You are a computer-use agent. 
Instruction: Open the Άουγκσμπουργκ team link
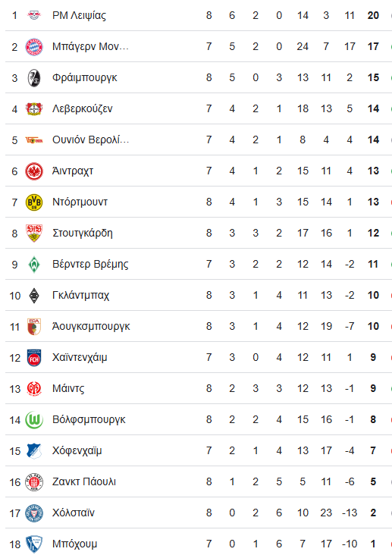point(91,327)
